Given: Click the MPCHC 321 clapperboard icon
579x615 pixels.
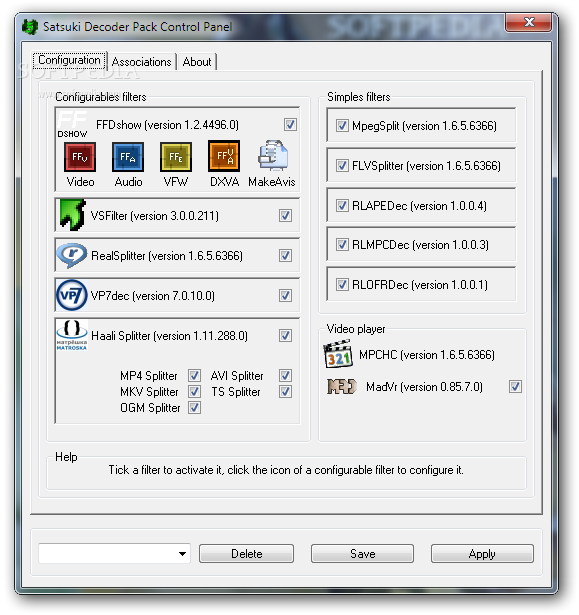Looking at the screenshot, I should (338, 354).
